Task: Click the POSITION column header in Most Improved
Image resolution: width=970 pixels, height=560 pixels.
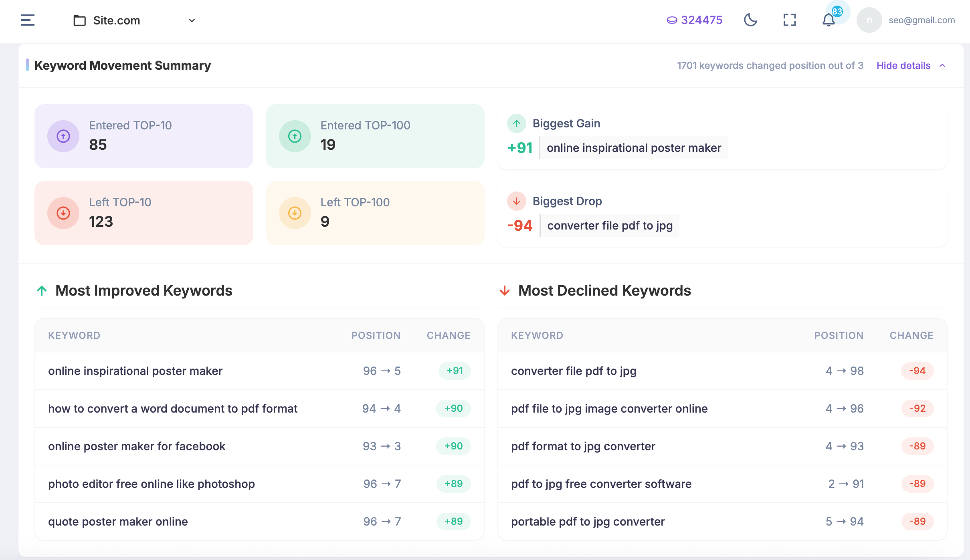Action: pos(376,335)
